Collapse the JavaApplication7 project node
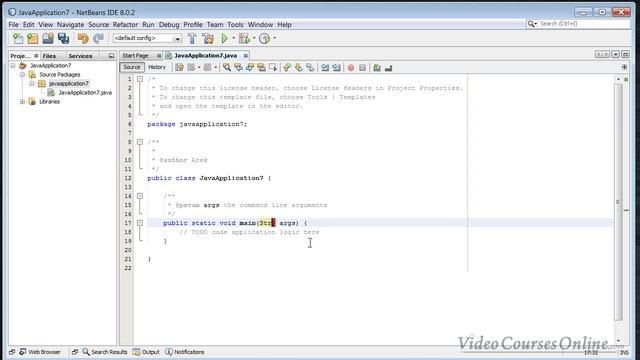Image resolution: width=640 pixels, height=360 pixels. [13, 65]
